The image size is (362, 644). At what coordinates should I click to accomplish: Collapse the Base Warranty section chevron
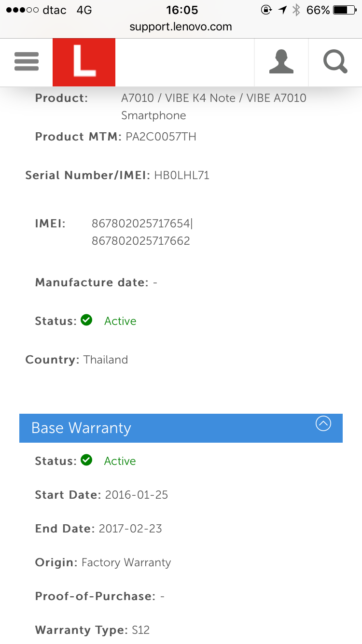(x=323, y=424)
